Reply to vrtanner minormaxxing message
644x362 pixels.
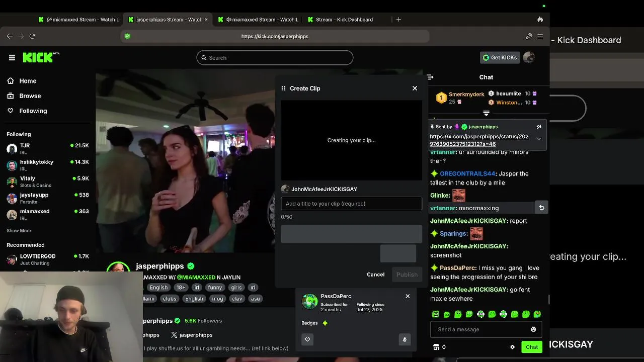click(x=542, y=207)
